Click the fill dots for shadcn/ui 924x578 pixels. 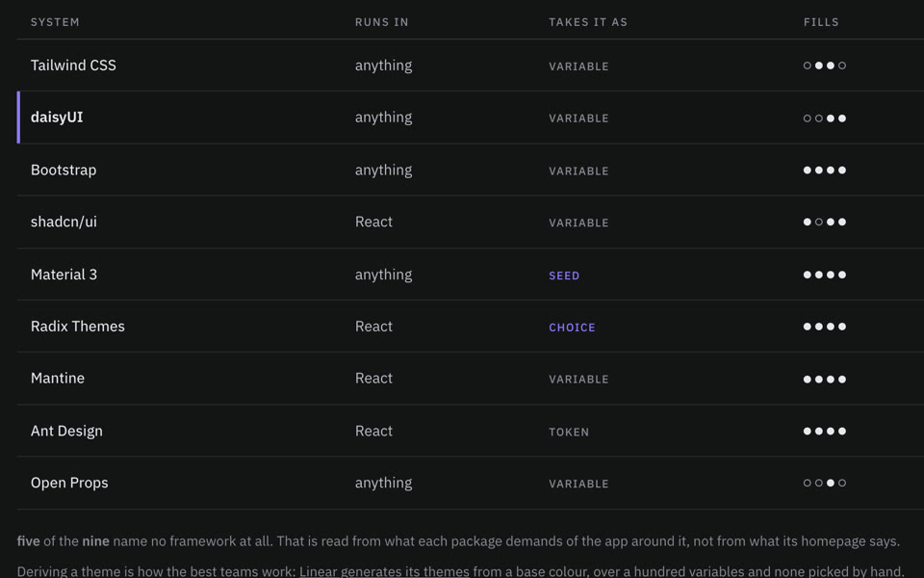click(825, 222)
